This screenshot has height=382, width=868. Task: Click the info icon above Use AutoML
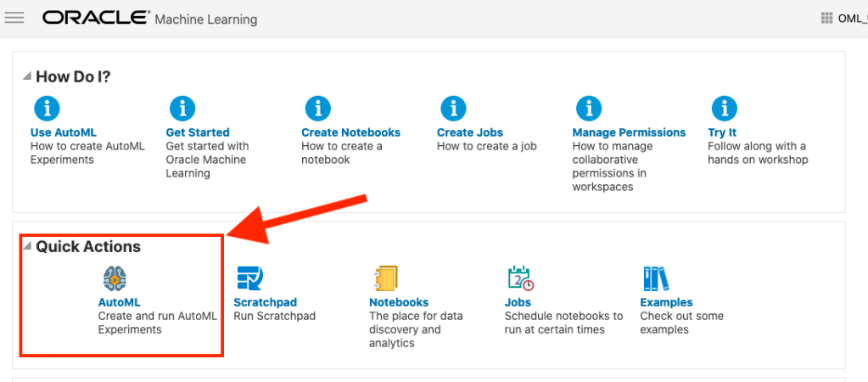[x=47, y=109]
